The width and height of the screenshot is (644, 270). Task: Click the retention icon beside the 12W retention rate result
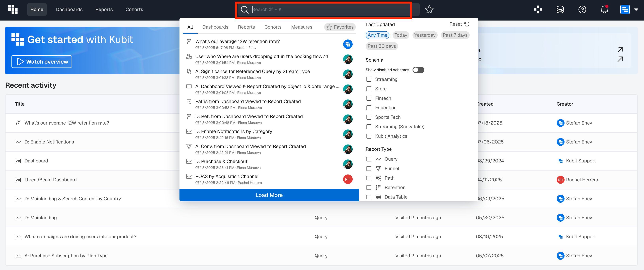click(189, 41)
